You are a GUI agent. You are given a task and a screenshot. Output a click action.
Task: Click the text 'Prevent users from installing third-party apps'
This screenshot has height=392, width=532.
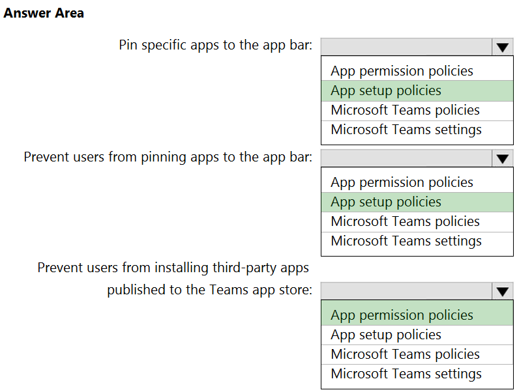coord(173,268)
